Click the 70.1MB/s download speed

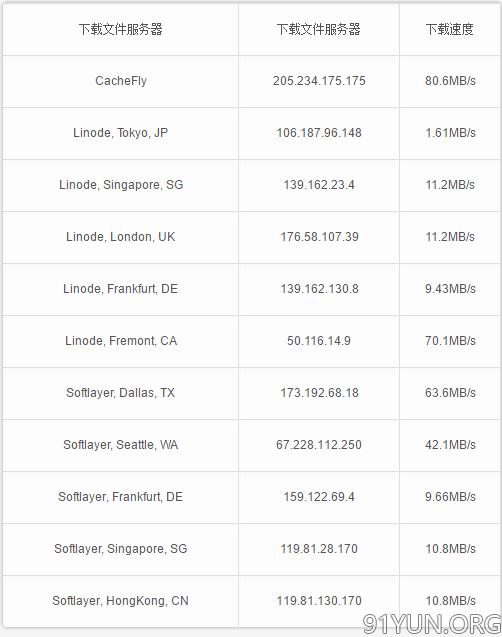pos(450,341)
